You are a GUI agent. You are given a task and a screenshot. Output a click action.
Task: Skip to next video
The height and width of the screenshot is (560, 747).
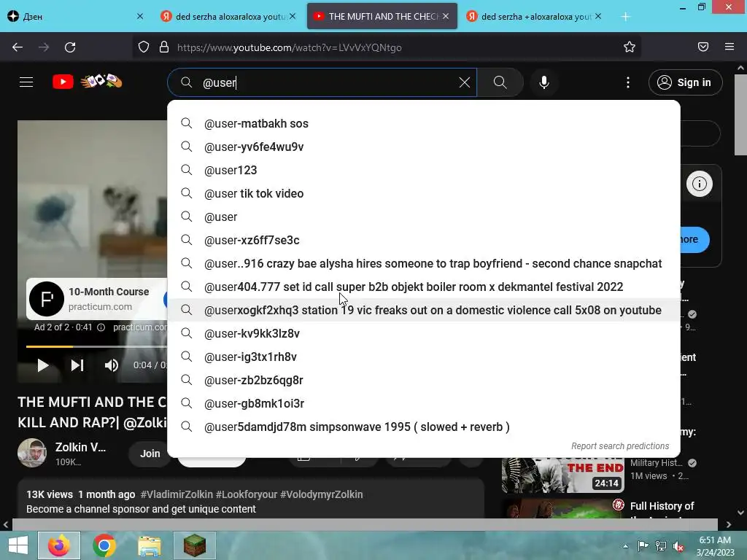pos(77,365)
